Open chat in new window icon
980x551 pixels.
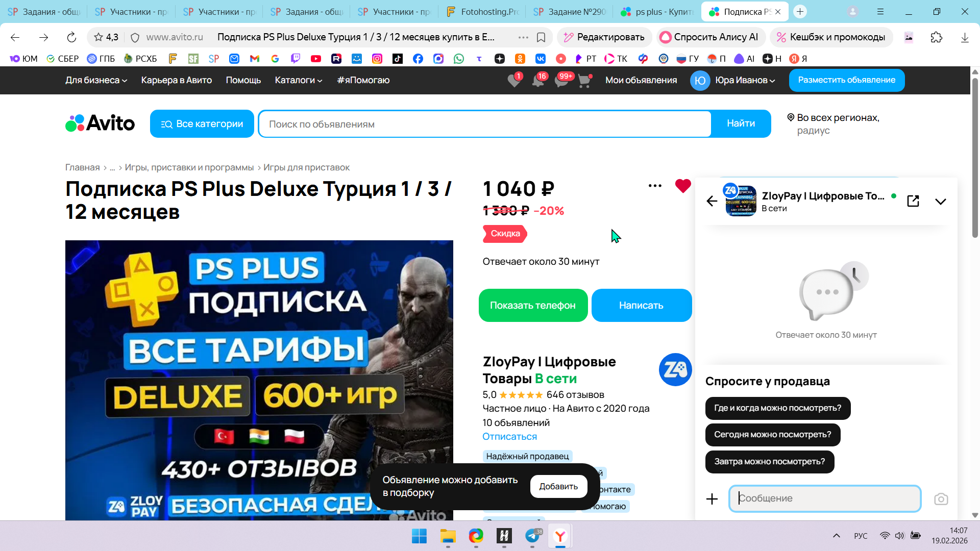coord(913,201)
